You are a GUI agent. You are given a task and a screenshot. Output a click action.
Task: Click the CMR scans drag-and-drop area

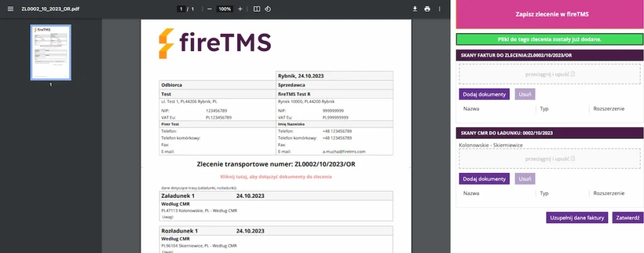[550, 159]
